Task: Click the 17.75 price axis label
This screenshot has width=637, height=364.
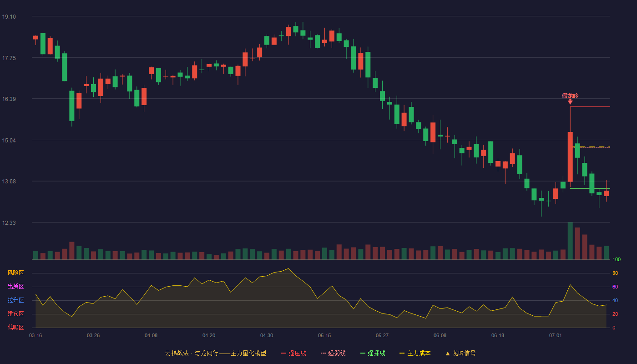Action: [9, 58]
